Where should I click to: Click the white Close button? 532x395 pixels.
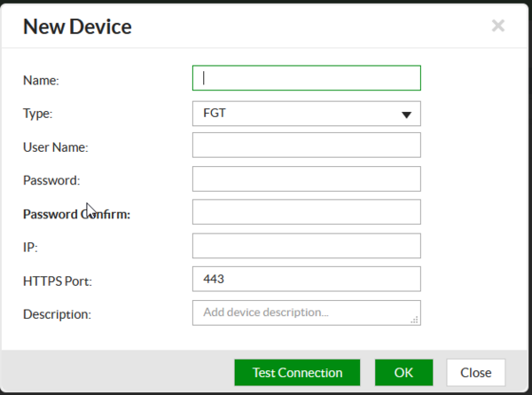476,373
